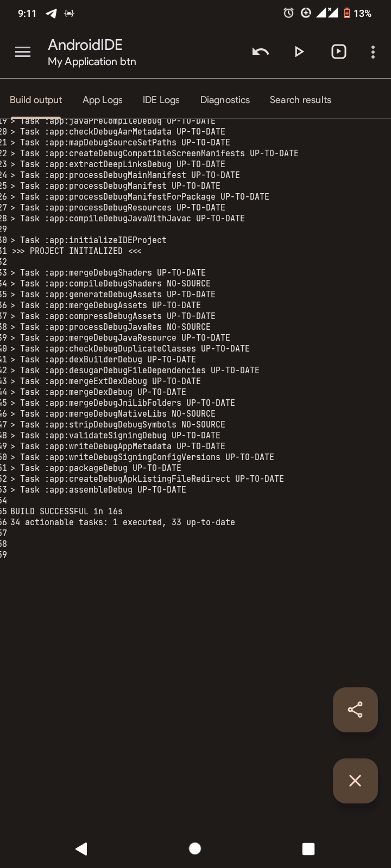Open the IDE Logs tab
This screenshot has height=868, width=391.
161,100
